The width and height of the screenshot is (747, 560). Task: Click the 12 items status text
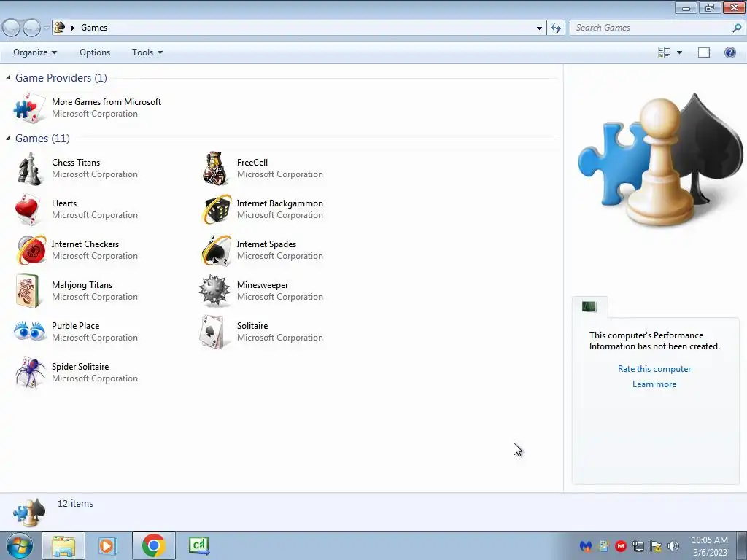(75, 503)
